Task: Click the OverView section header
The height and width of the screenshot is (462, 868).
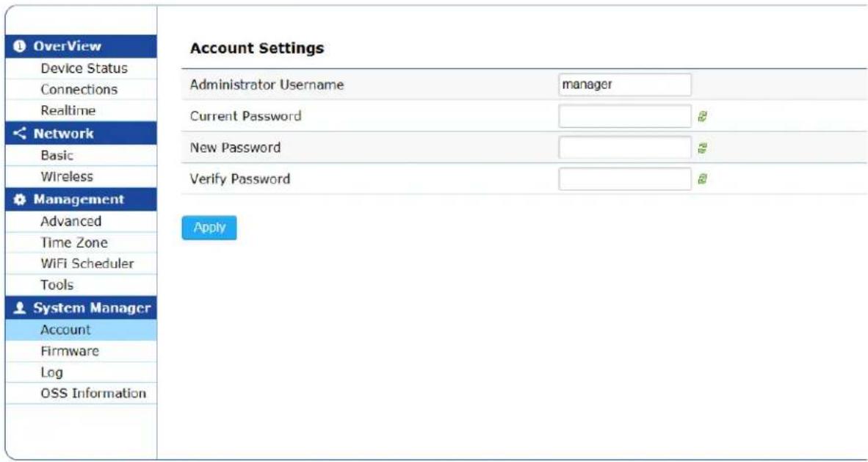Action: (81, 46)
